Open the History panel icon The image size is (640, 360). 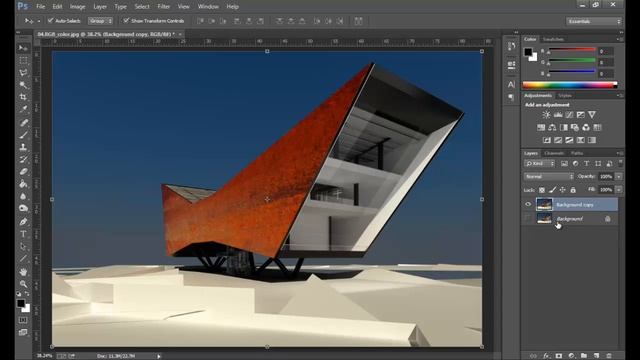(x=511, y=47)
